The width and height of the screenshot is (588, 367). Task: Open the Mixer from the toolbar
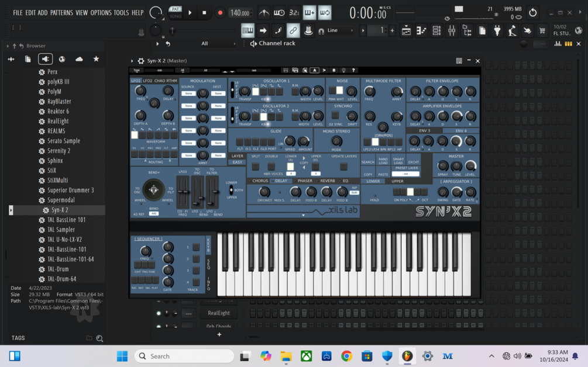(452, 31)
